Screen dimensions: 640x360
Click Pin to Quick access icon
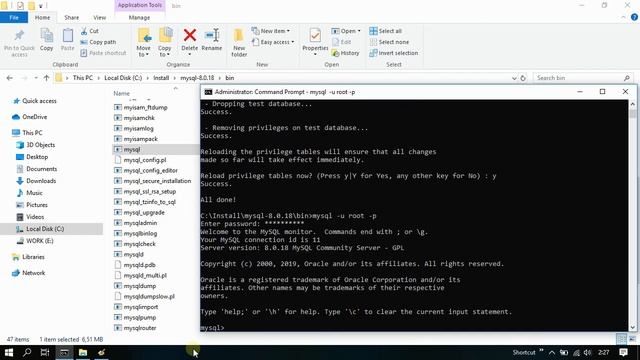(19, 43)
